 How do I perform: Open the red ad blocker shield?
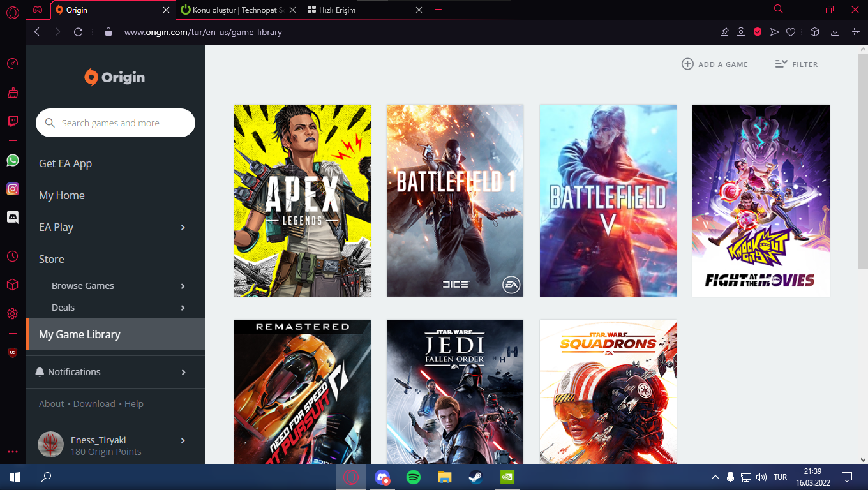tap(758, 32)
